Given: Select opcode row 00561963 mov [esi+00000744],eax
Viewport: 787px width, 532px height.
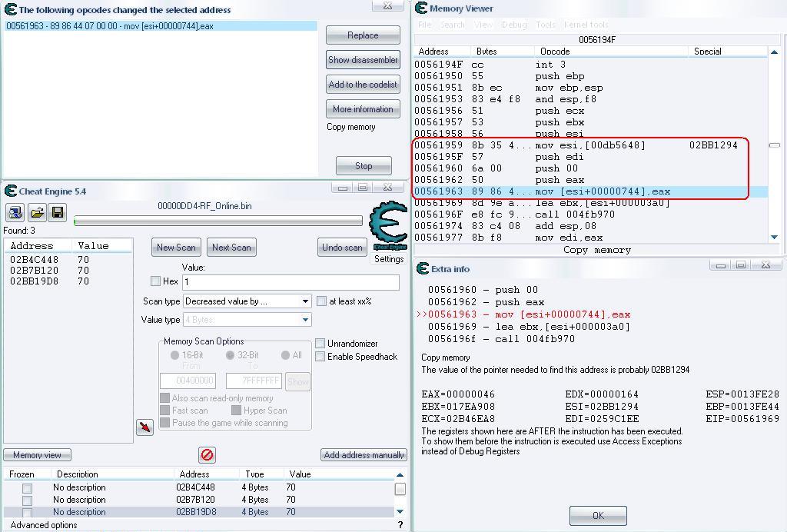Looking at the screenshot, I should coord(161,26).
